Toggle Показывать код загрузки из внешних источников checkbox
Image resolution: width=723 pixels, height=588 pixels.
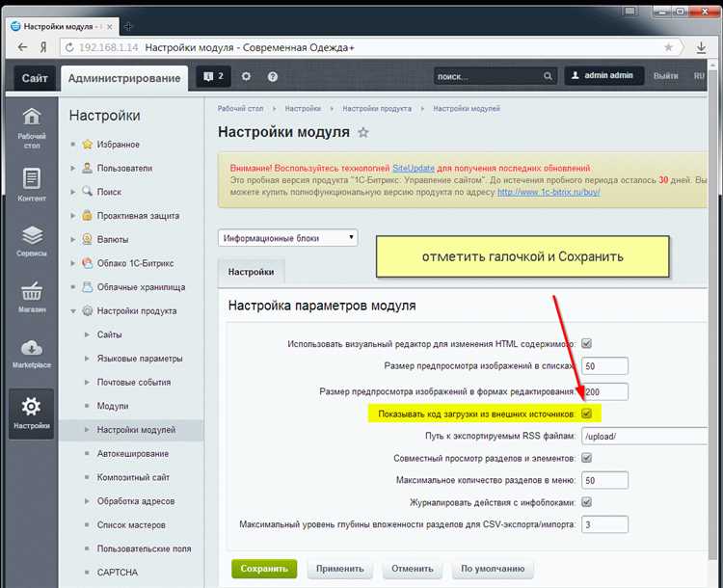point(586,414)
